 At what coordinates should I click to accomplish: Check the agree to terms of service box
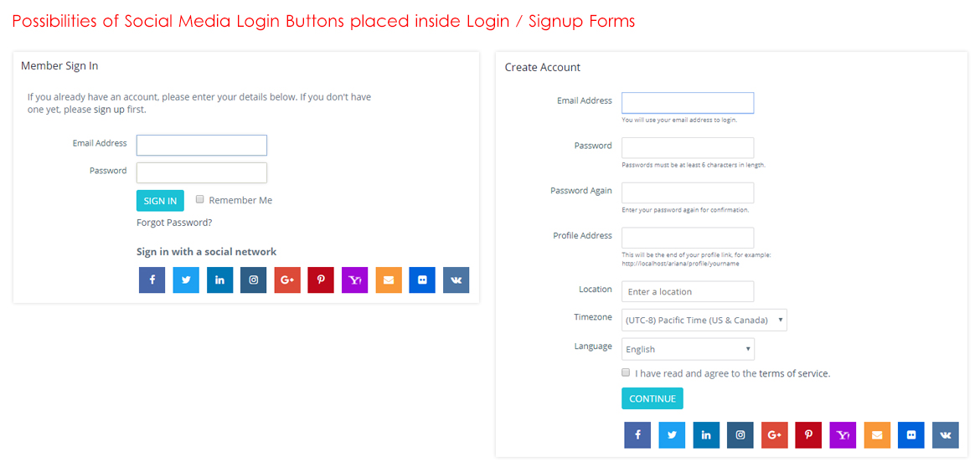(x=627, y=372)
